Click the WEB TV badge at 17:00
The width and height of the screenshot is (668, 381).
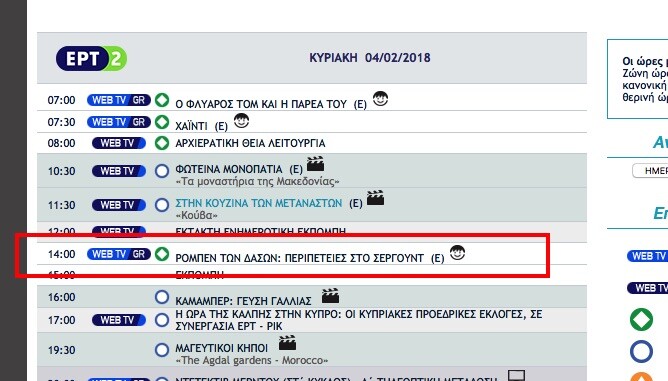coord(119,320)
